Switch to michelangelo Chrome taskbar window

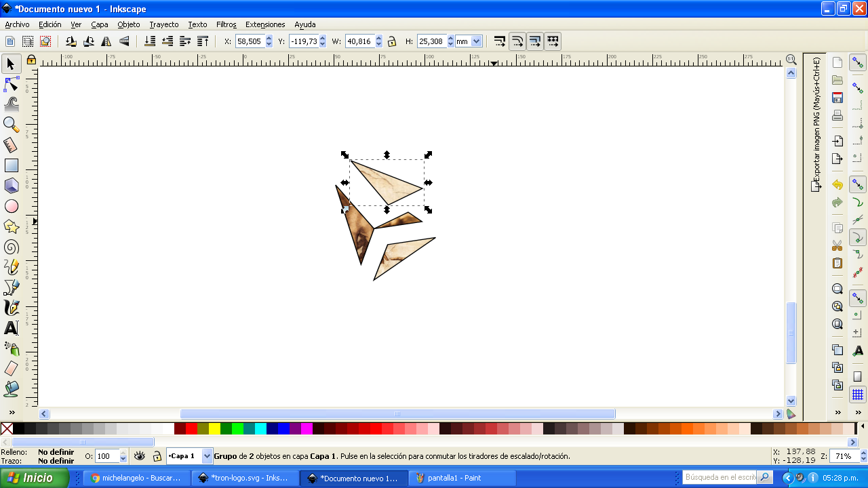[136, 478]
